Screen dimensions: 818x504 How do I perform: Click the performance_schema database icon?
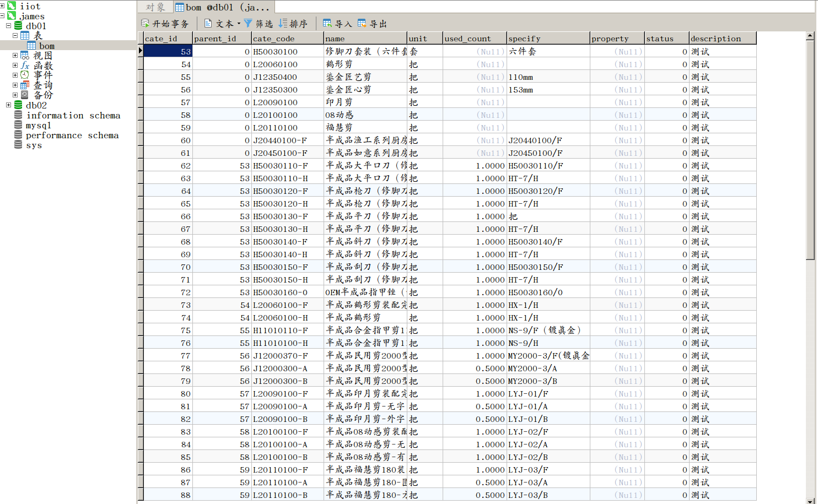[18, 135]
